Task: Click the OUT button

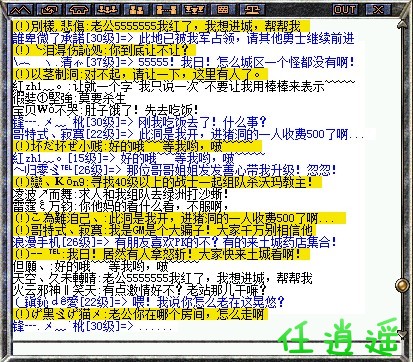Action: [x=344, y=9]
